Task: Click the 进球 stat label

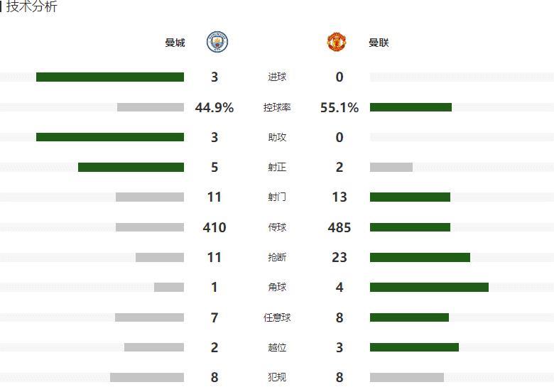Action: [x=277, y=77]
